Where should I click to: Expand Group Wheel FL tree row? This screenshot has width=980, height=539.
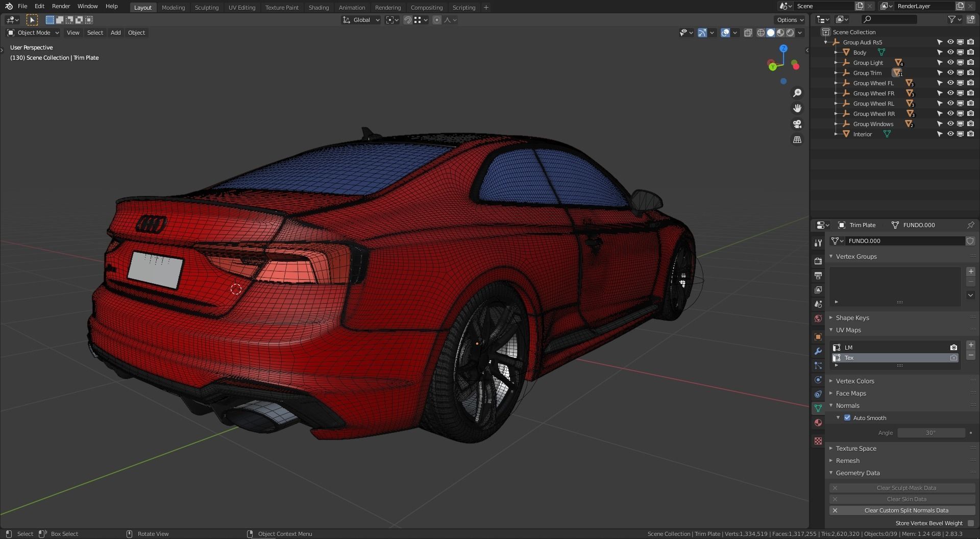836,83
